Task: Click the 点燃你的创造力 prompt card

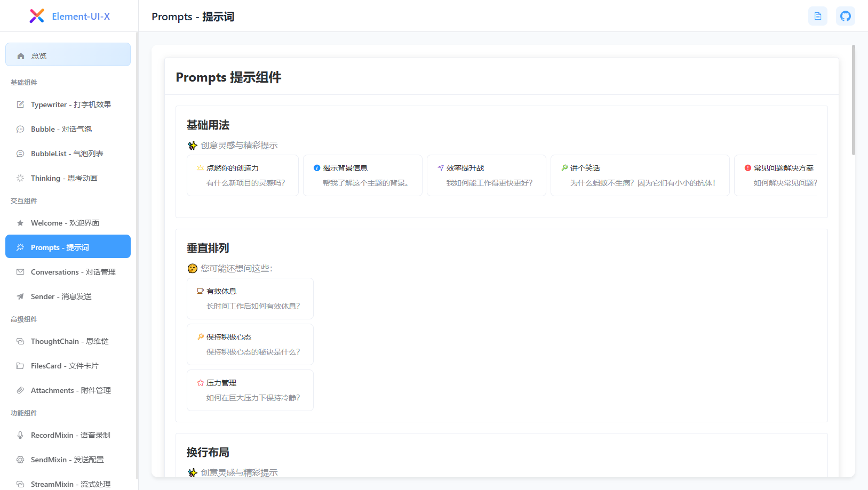Action: [243, 175]
